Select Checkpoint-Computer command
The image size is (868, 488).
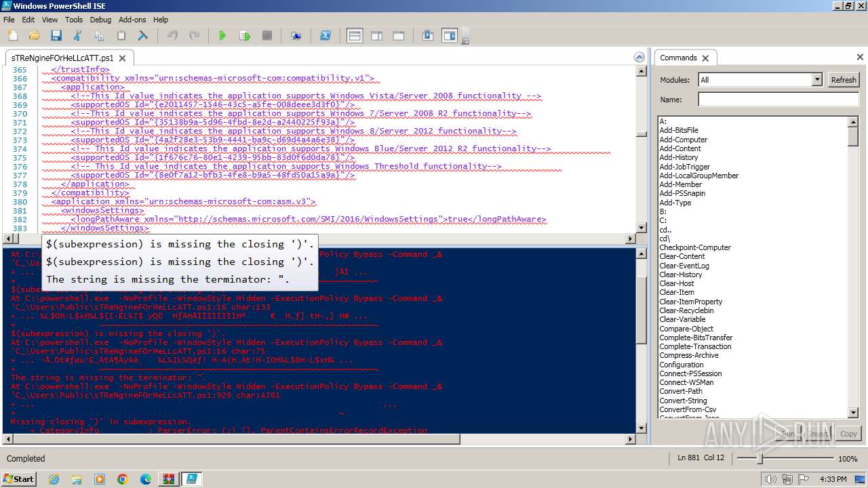(695, 247)
